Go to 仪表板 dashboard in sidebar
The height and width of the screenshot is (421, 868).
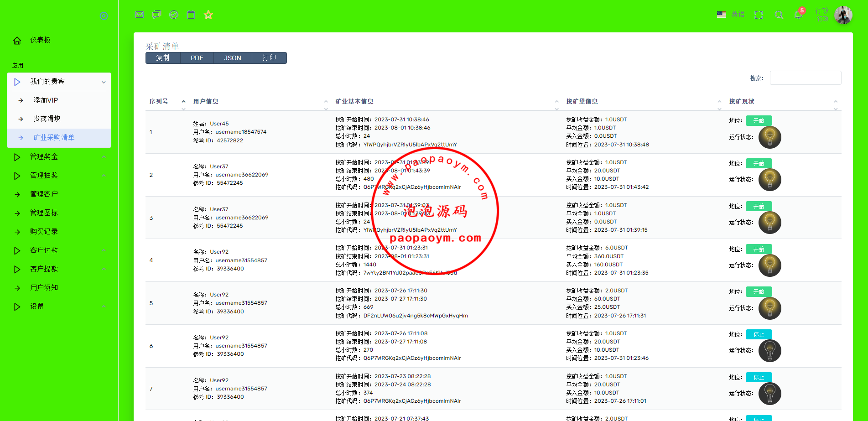click(40, 40)
